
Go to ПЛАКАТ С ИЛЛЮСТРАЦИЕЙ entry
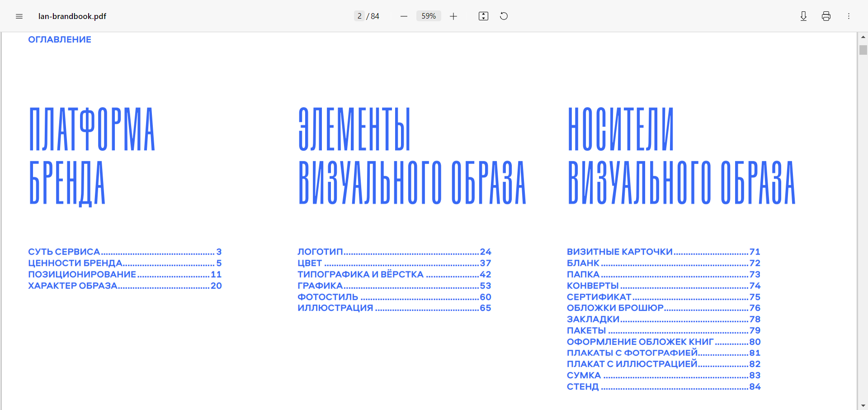[x=664, y=364]
